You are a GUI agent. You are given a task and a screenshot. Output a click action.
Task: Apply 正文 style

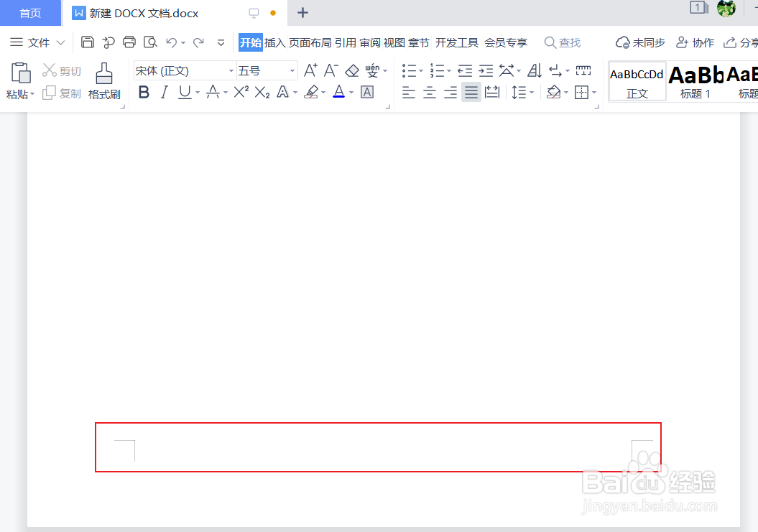point(637,81)
